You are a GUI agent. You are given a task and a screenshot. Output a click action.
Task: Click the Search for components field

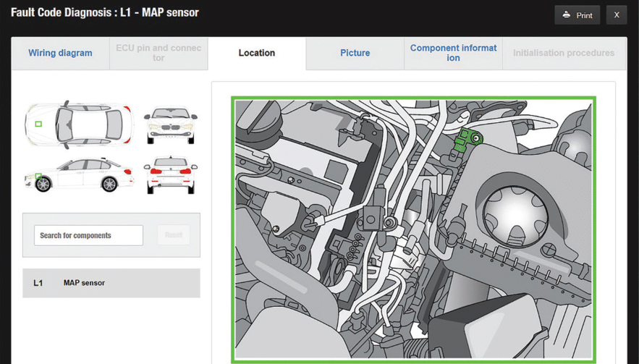(88, 235)
